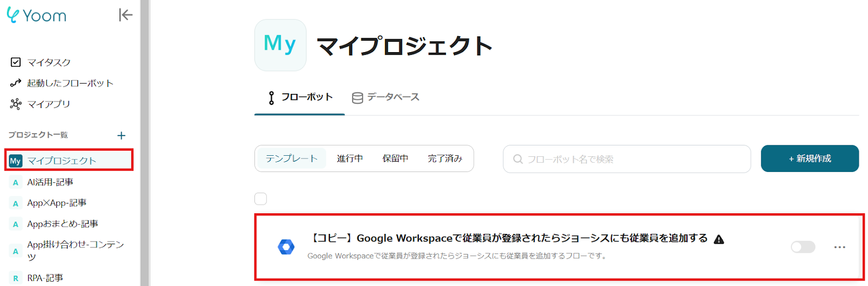Viewport: 868px width, 286px height.
Task: Click the + 新規作成 button
Action: pyautogui.click(x=810, y=158)
